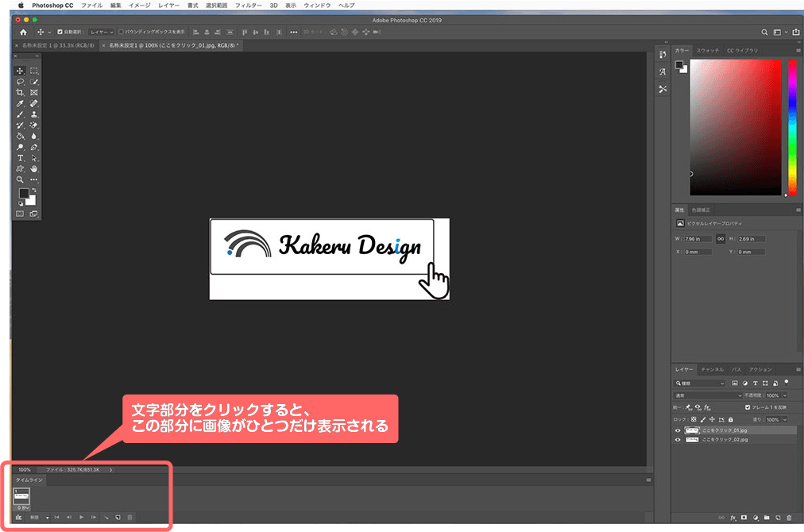Viewport: 804px width, 532px height.
Task: Select the frame 1 thumbnail in timeline
Action: (21, 495)
